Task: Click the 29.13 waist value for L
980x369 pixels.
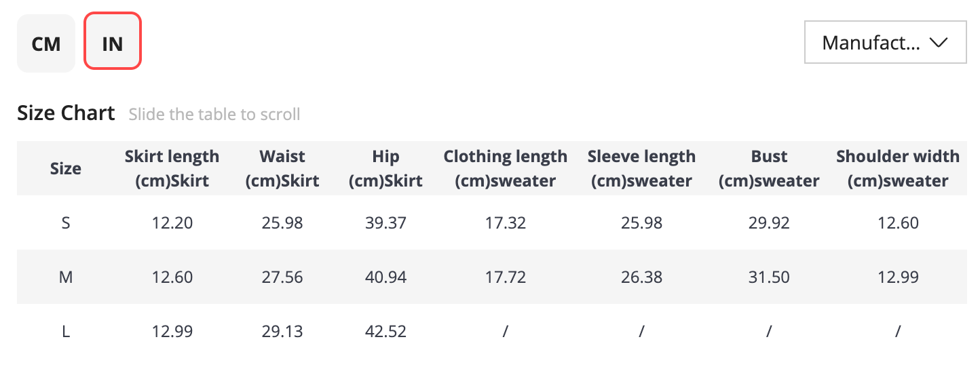Action: 282,332
